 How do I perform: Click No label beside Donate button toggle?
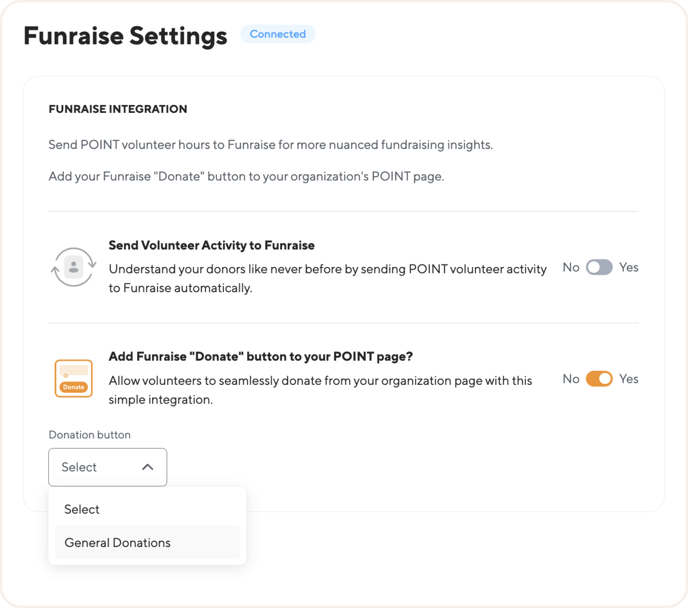tap(571, 379)
